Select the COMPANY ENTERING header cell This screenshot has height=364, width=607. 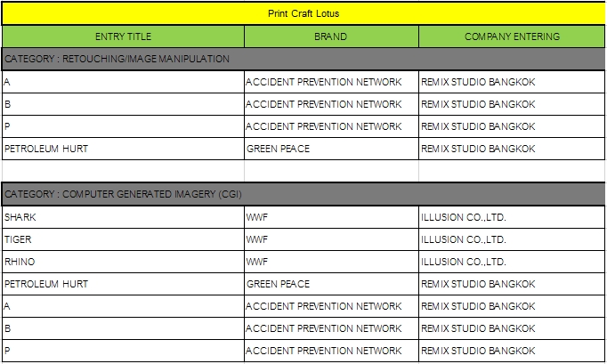click(x=512, y=36)
